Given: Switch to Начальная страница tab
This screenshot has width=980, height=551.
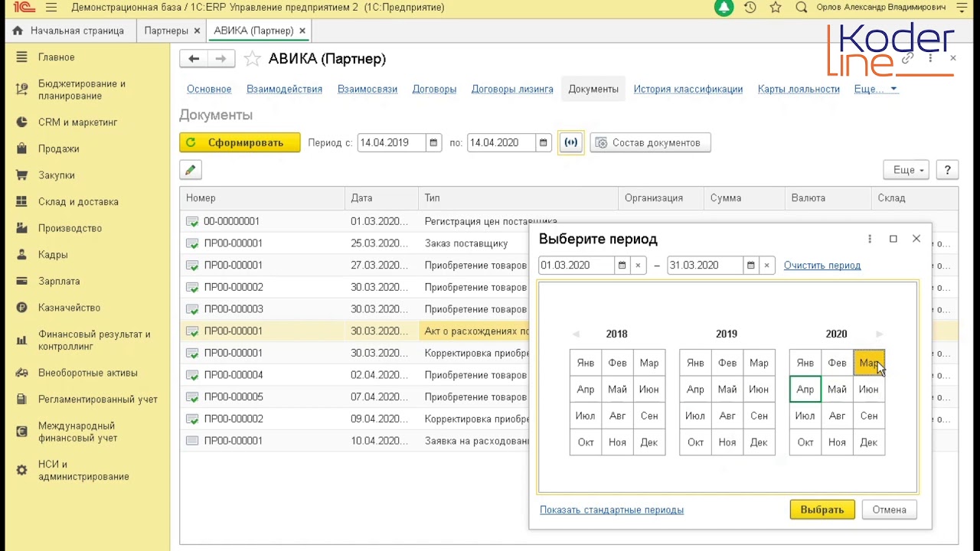Looking at the screenshot, I should point(69,31).
